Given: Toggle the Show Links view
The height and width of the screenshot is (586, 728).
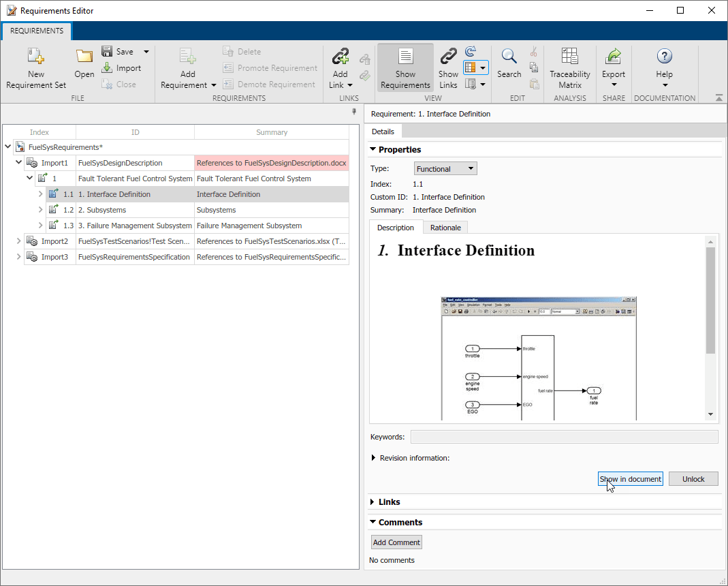Looking at the screenshot, I should (448, 68).
